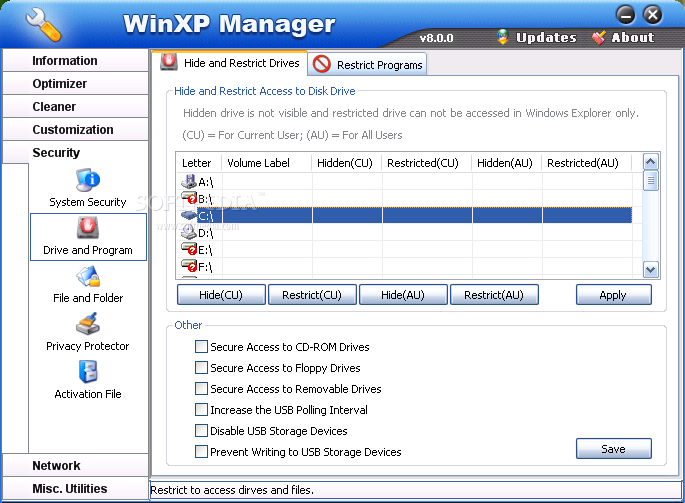The width and height of the screenshot is (685, 503).
Task: Open the Privacy Protector icon
Action: pyautogui.click(x=88, y=324)
